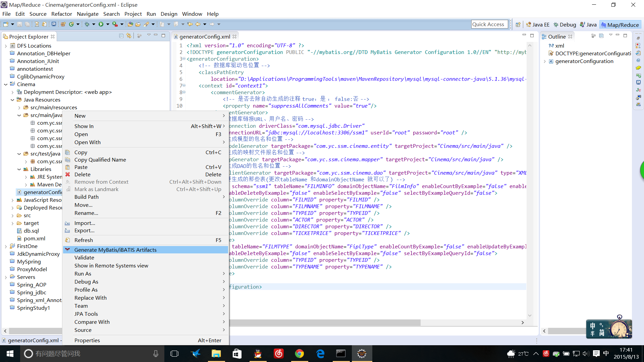Click the editor horizontal scrollbar thumb
This screenshot has height=362, width=644.
[325, 322]
